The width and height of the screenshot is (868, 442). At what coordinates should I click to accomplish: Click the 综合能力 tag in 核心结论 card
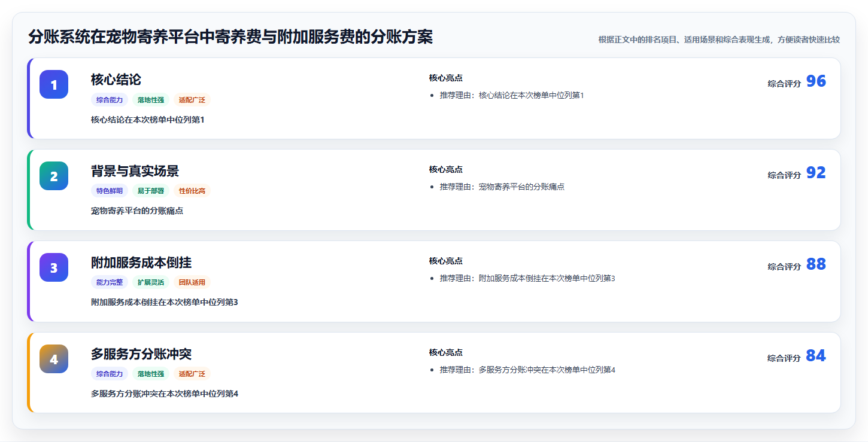tap(110, 100)
